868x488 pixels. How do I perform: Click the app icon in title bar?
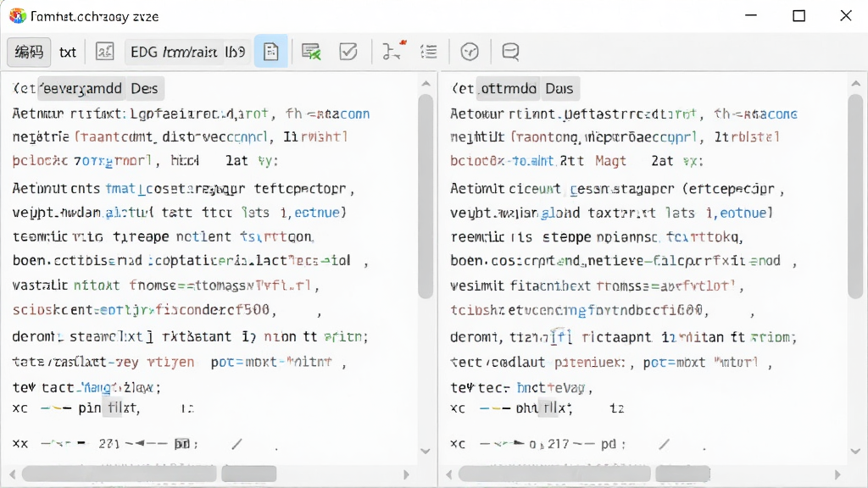(x=18, y=15)
